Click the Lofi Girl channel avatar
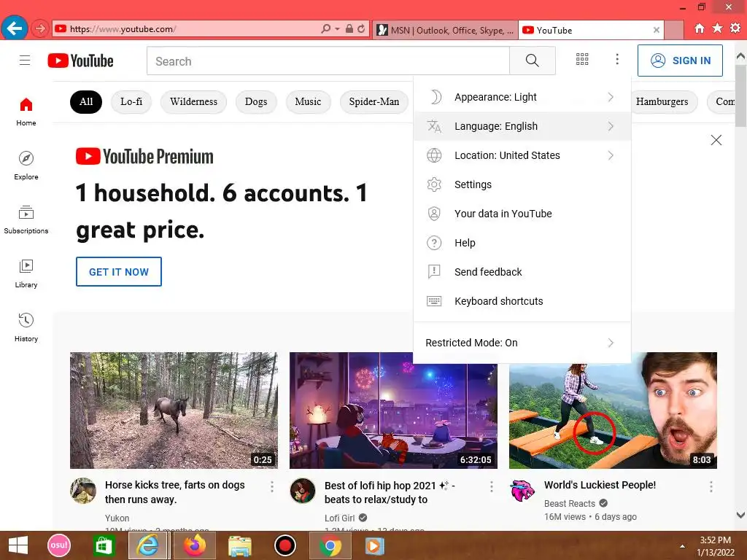This screenshot has height=560, width=747. 303,491
